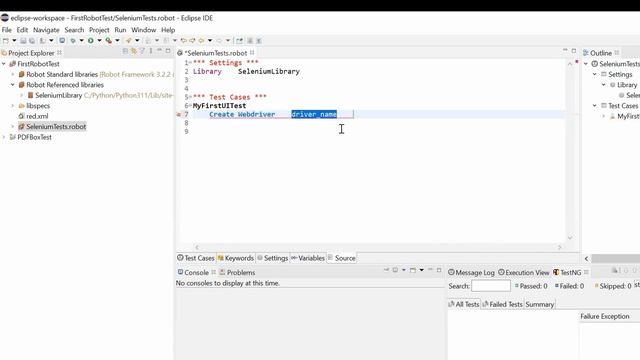
Task: Open the TestNG Summary tab
Action: (x=540, y=304)
